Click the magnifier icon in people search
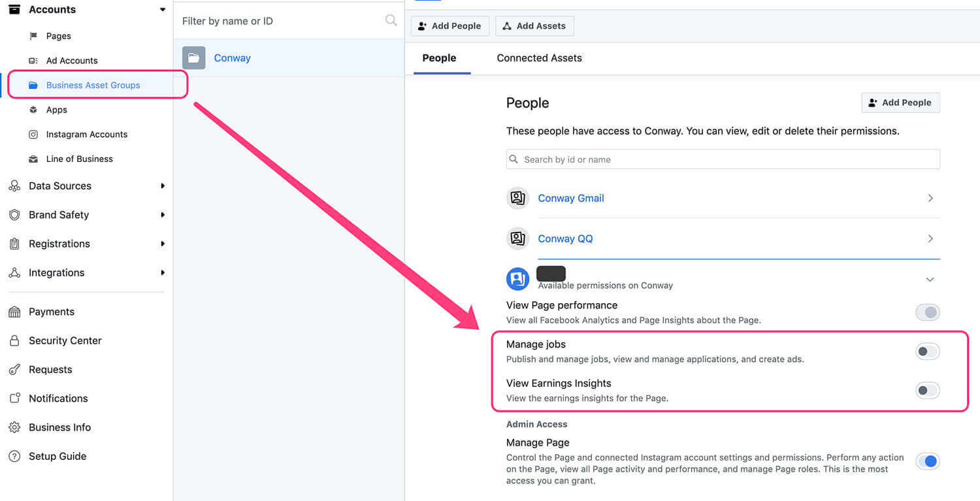980x501 pixels. point(515,159)
